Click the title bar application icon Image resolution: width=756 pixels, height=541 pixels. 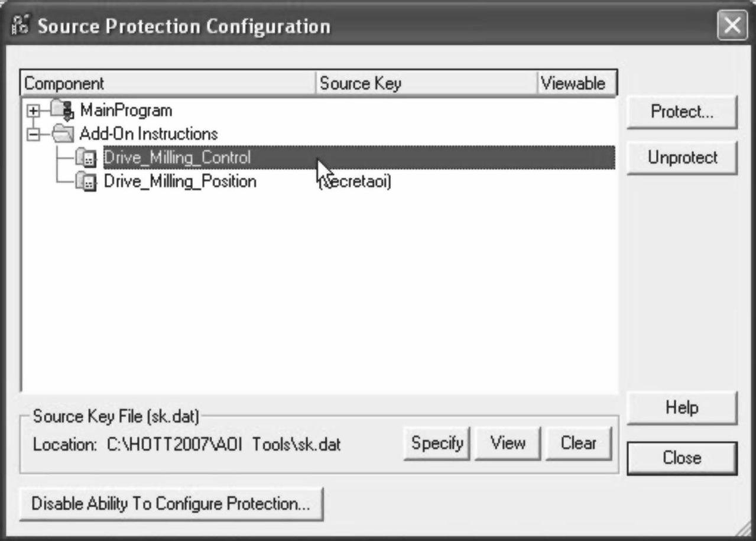(x=20, y=27)
